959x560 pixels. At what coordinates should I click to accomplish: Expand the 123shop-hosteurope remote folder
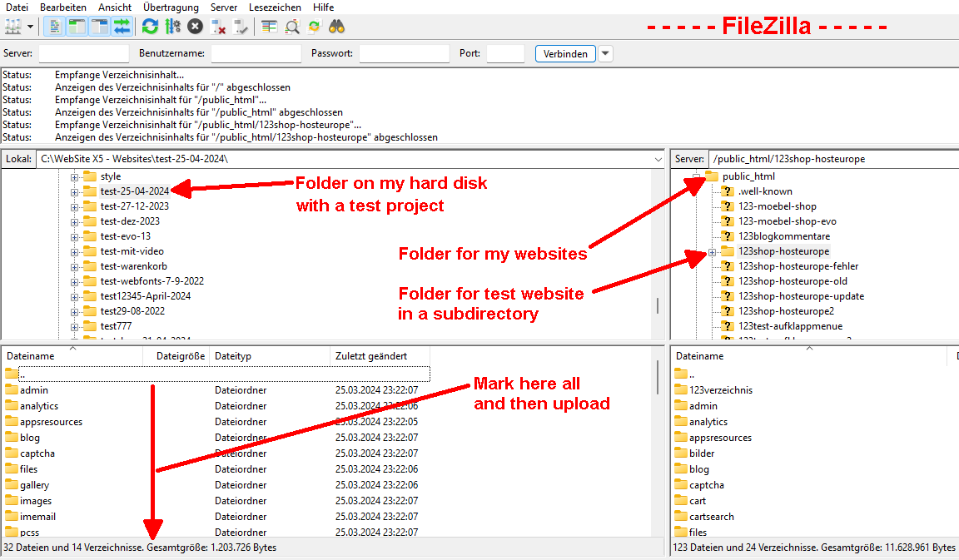[712, 251]
